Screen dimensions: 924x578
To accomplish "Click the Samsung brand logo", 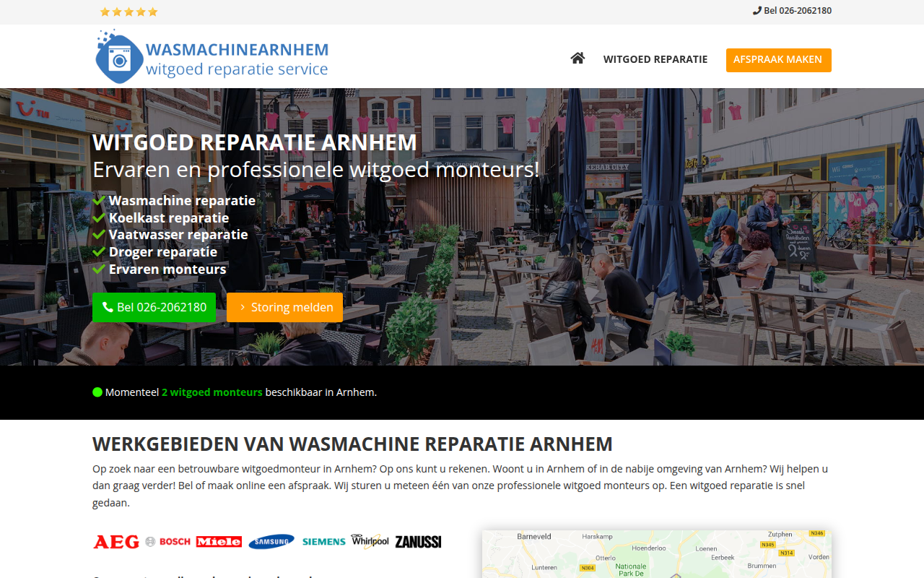I will pyautogui.click(x=271, y=542).
